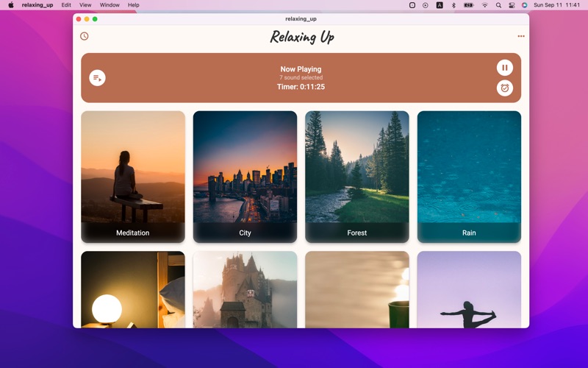Open the Help menu
Screen dimensions: 588x368
click(x=134, y=5)
